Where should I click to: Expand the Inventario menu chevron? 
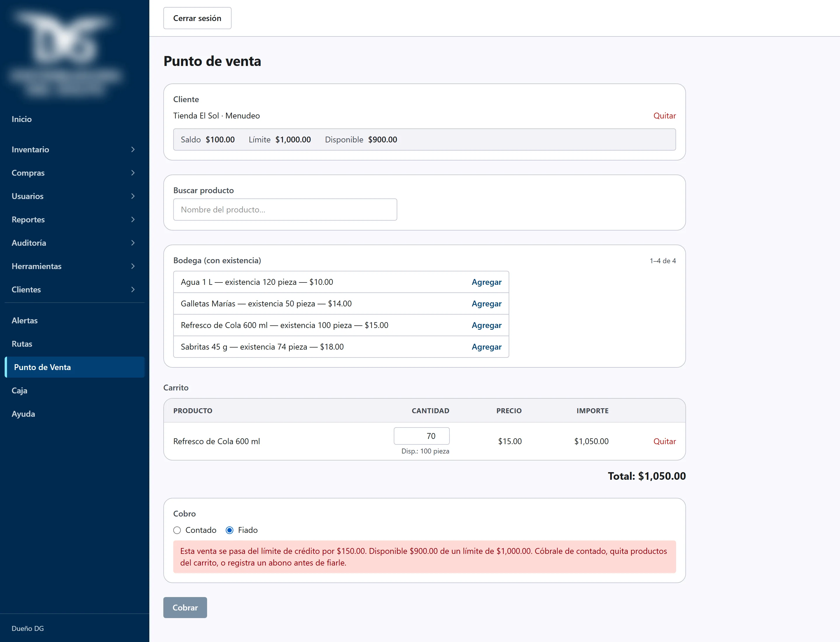(133, 149)
